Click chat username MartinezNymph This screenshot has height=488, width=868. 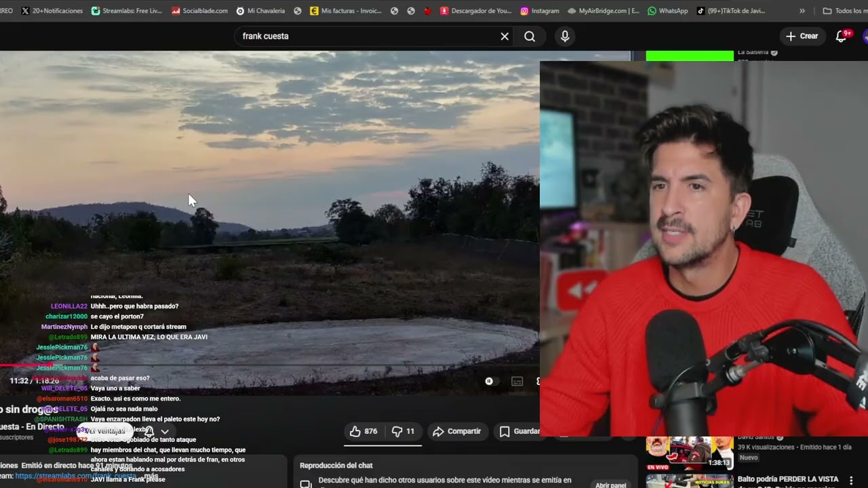click(64, 327)
